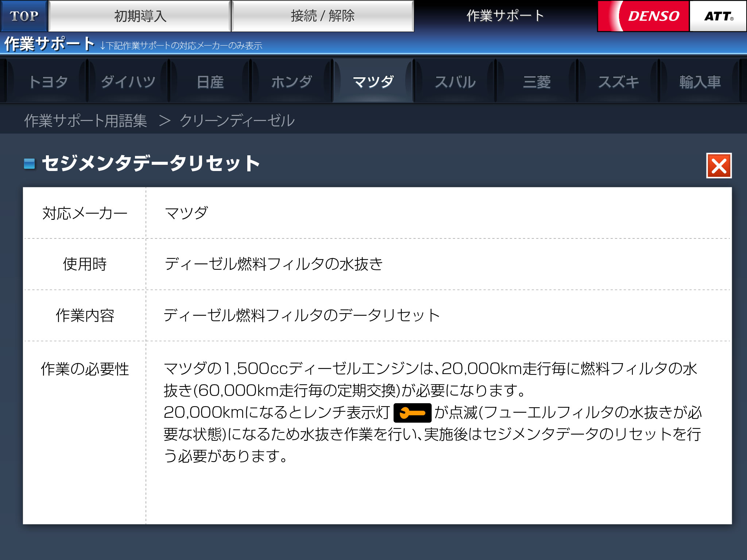Click the DENSO logo

pos(644,16)
